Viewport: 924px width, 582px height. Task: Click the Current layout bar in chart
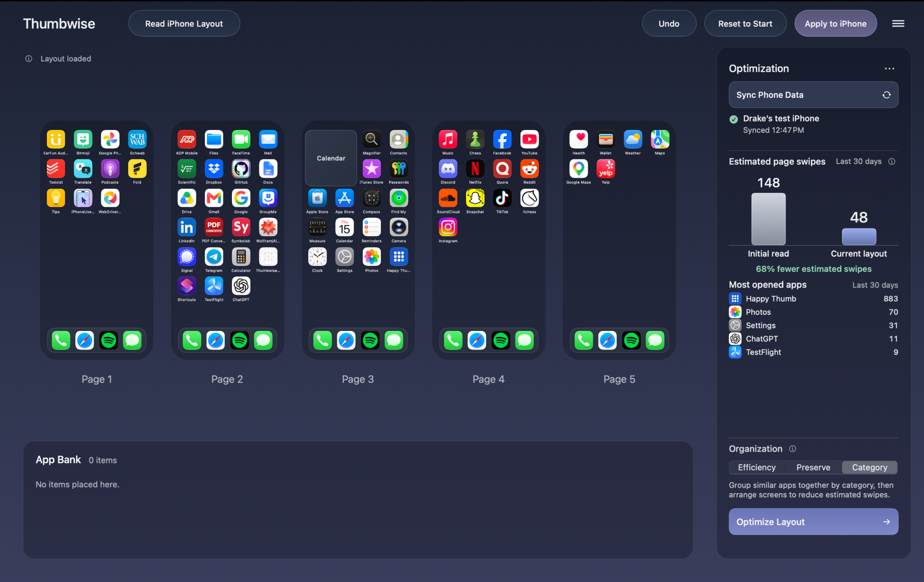[x=859, y=237]
